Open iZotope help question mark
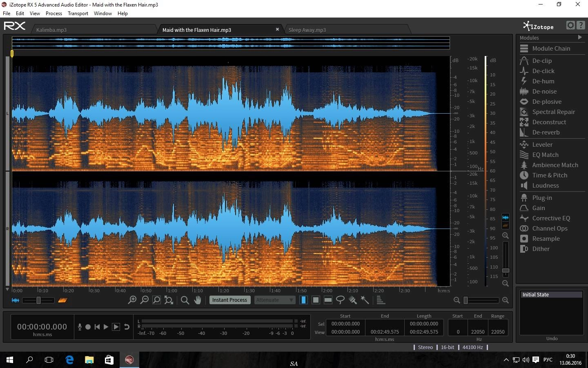Image resolution: width=588 pixels, height=368 pixels. (x=580, y=25)
